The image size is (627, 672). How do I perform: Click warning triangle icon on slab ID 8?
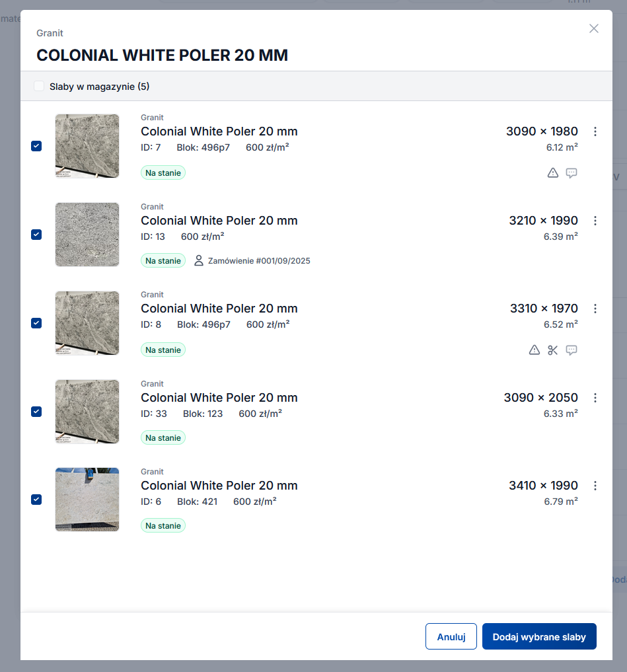(x=535, y=350)
